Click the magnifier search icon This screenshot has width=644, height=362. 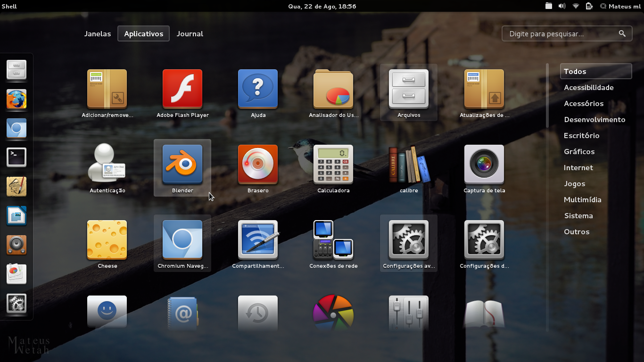(622, 33)
